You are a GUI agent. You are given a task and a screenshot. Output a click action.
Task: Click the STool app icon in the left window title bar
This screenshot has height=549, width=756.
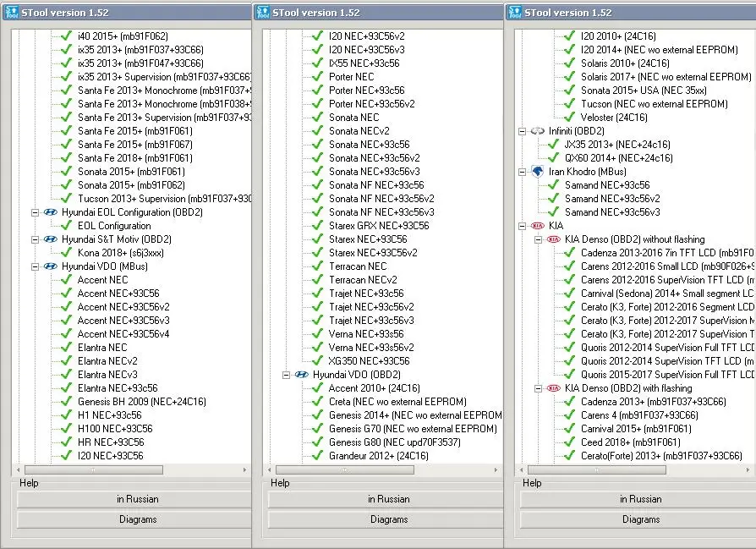click(12, 12)
